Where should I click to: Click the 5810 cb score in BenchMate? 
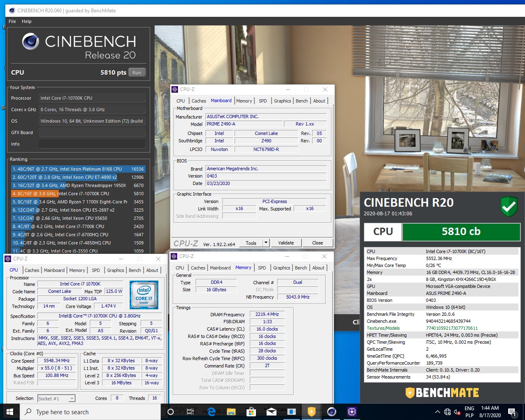pyautogui.click(x=461, y=232)
